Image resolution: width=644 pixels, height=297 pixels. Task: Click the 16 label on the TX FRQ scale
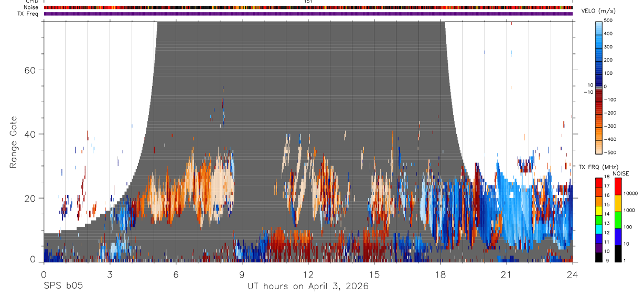click(606, 195)
